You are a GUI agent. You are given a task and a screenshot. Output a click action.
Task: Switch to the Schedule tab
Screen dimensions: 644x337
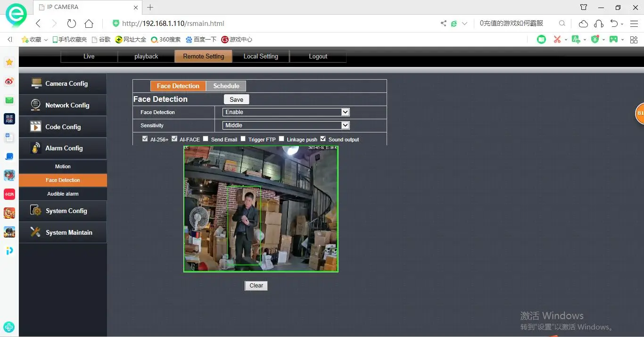point(226,86)
